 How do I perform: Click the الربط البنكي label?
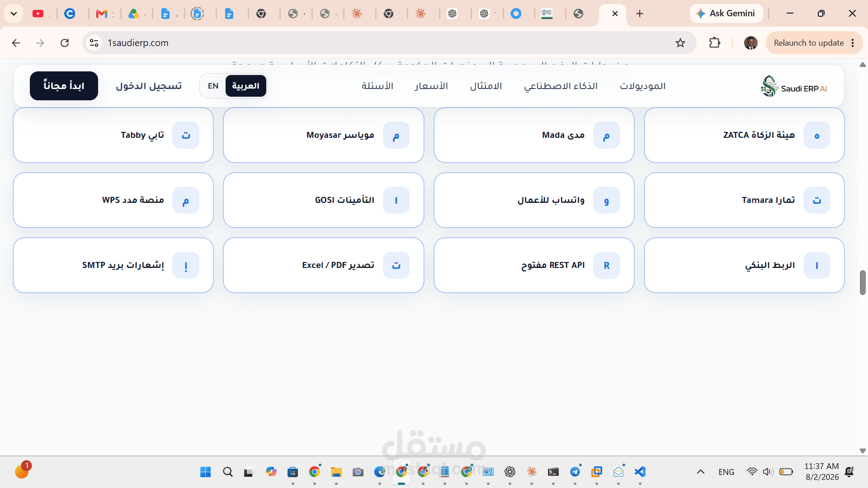pos(770,265)
